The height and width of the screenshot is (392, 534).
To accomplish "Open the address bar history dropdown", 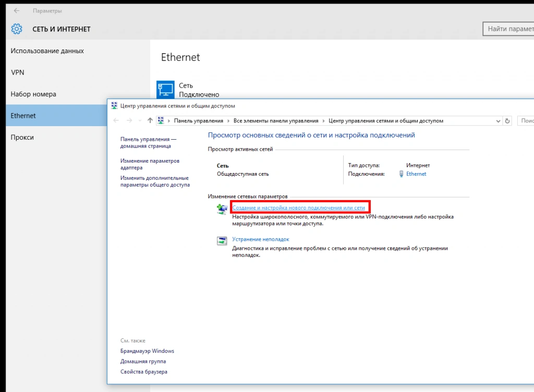I will (x=497, y=121).
